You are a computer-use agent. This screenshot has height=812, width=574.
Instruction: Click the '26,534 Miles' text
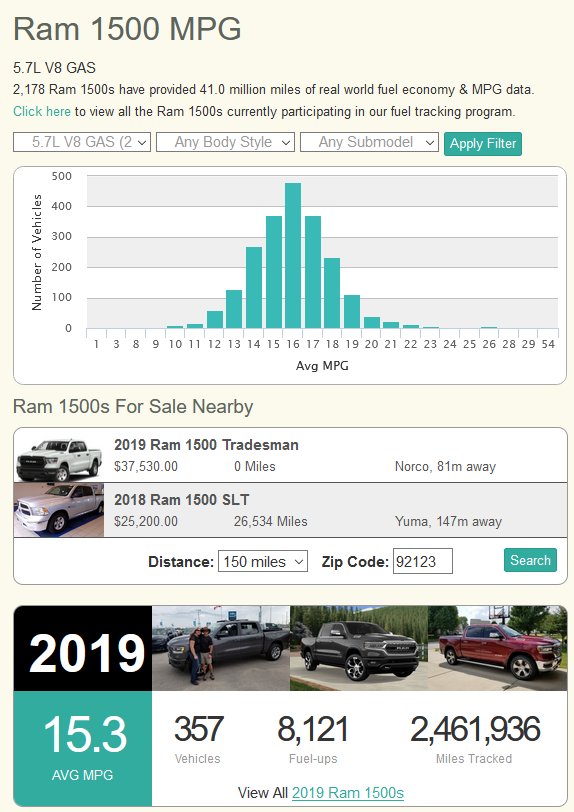270,521
